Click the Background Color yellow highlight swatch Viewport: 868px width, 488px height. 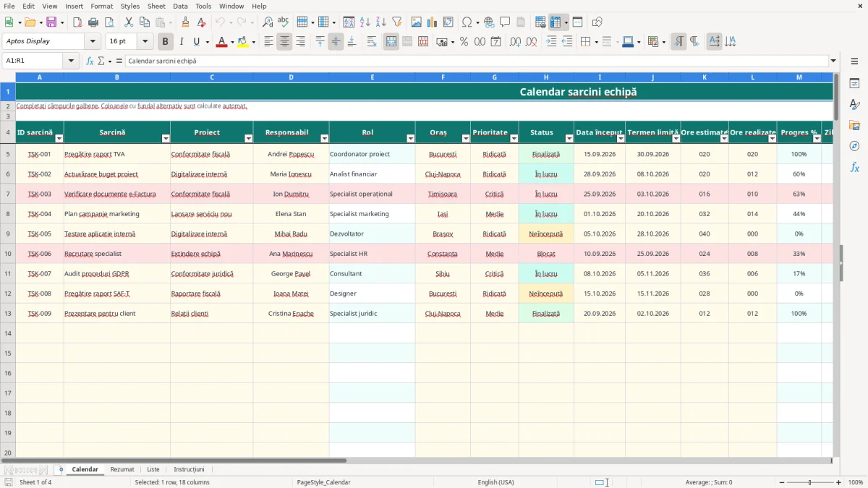coord(243,42)
